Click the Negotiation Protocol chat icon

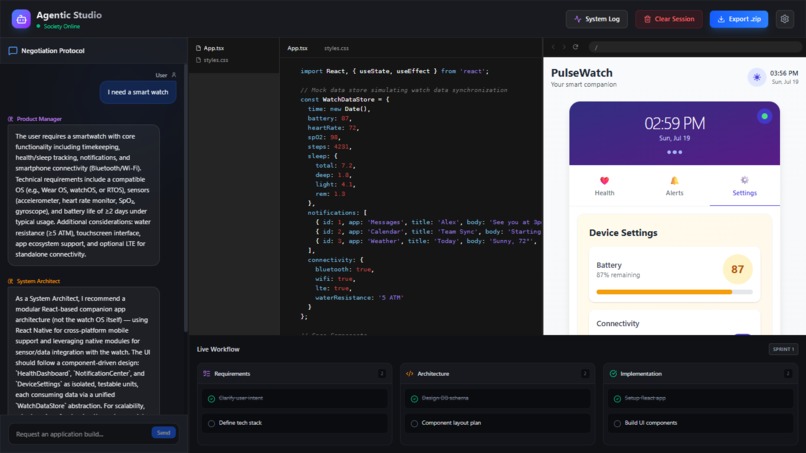pos(13,50)
